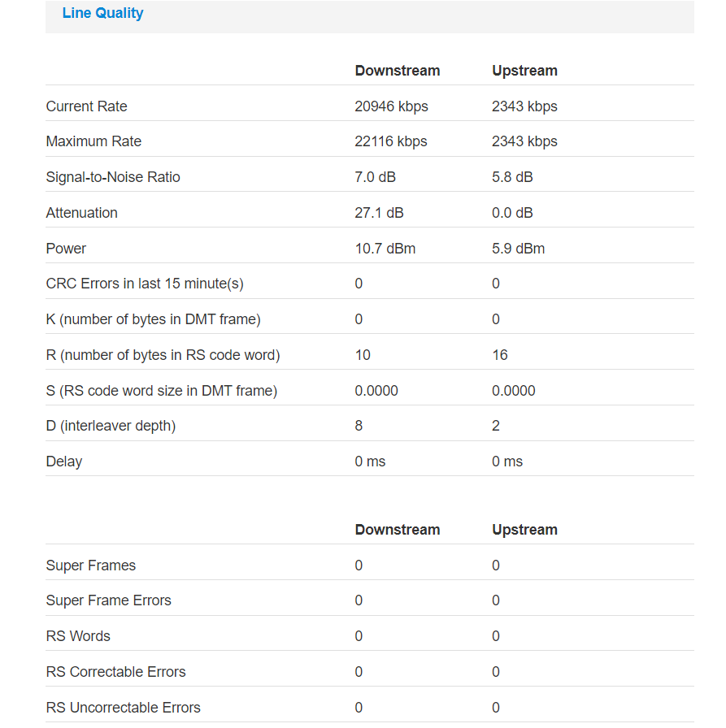Open the Line Quality heading link
Viewport: 726px width, 728px height.
coord(102,13)
